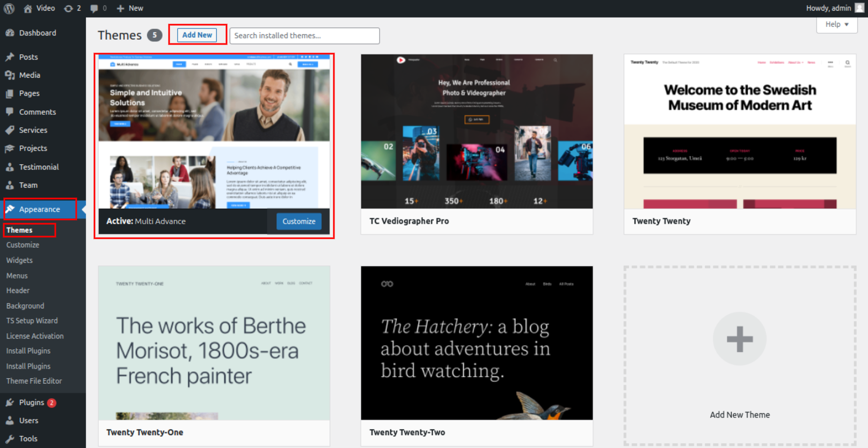
Task: Click the Twenty Twenty-One theme name
Action: pyautogui.click(x=144, y=432)
